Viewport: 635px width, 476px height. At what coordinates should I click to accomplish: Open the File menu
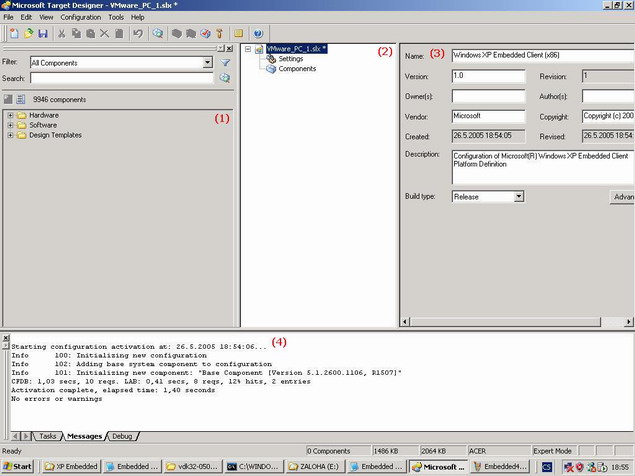[x=8, y=17]
